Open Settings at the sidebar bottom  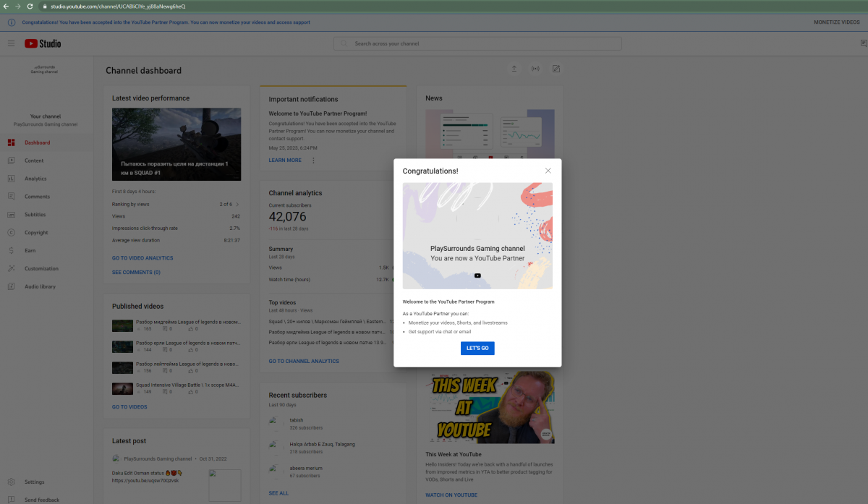[x=34, y=482]
